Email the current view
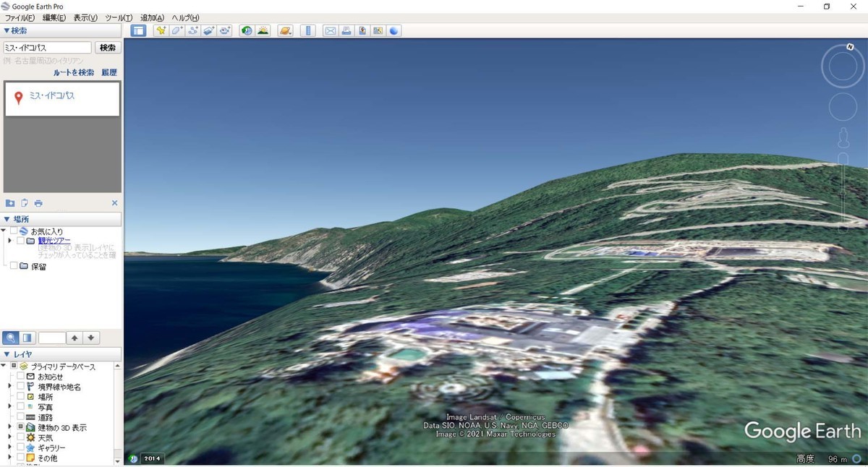868x467 pixels. 331,30
